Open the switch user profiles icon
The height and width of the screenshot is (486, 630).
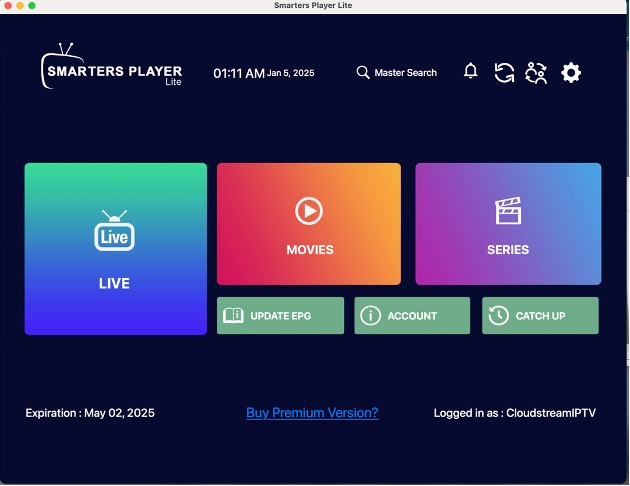(536, 73)
